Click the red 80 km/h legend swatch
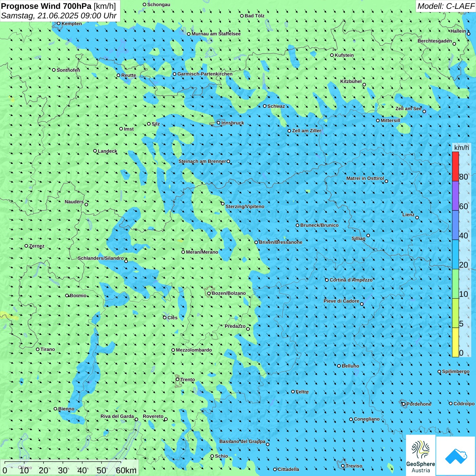 pyautogui.click(x=455, y=166)
